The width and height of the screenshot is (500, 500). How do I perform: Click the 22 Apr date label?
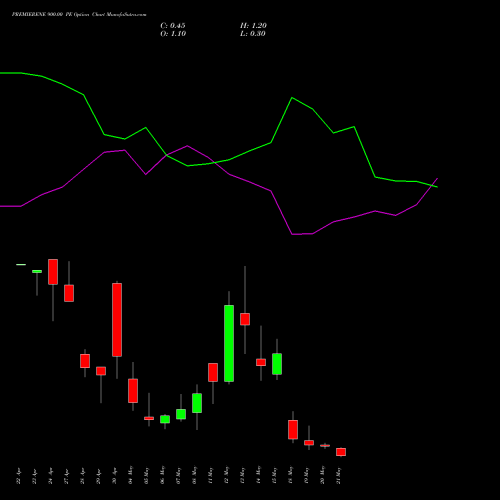tap(19, 477)
